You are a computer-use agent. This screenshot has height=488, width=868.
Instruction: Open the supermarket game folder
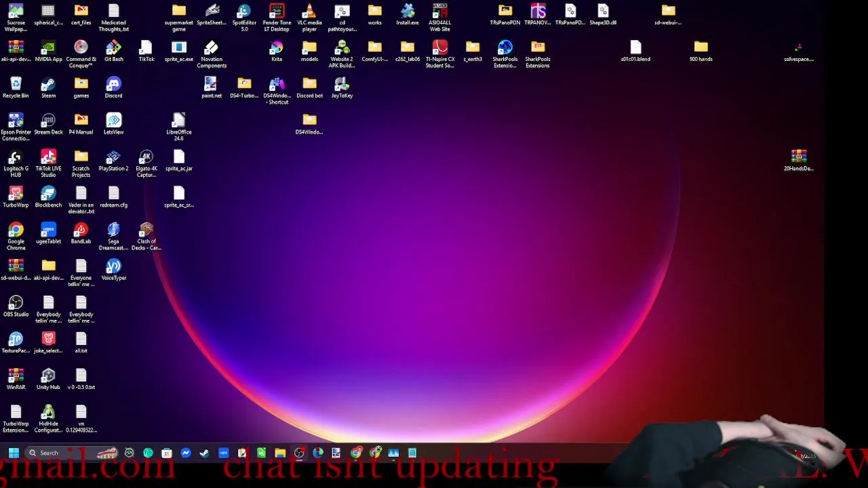click(179, 18)
